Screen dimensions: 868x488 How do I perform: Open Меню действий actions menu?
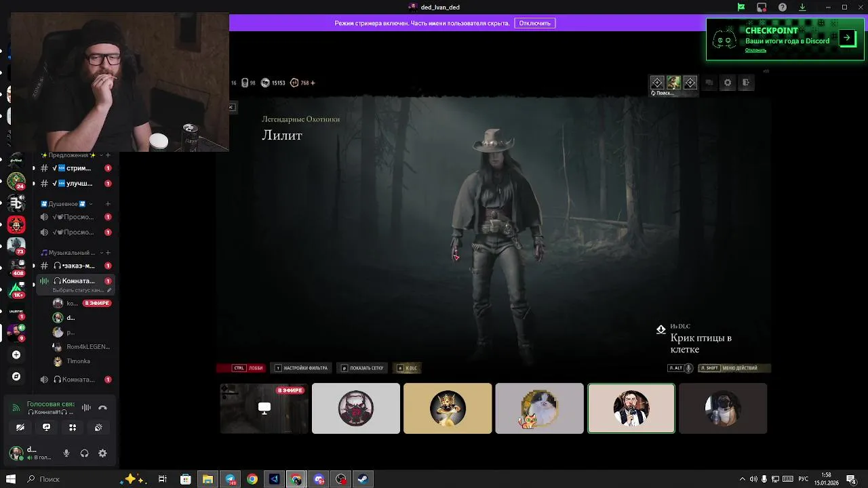734,368
